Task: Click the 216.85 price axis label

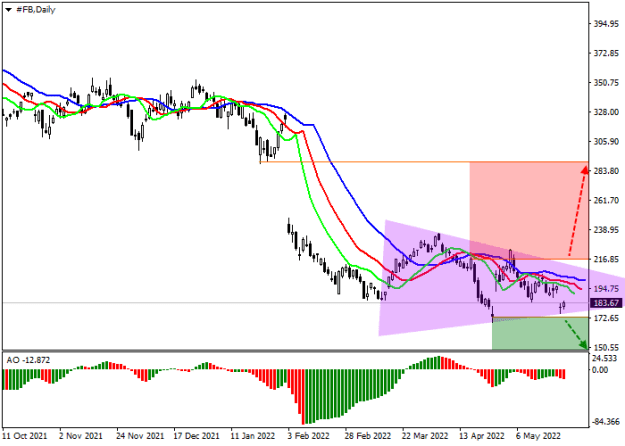Action: click(606, 259)
